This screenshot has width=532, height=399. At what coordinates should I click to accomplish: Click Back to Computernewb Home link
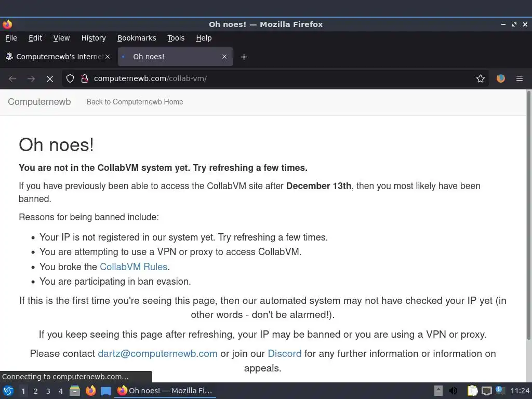click(135, 102)
